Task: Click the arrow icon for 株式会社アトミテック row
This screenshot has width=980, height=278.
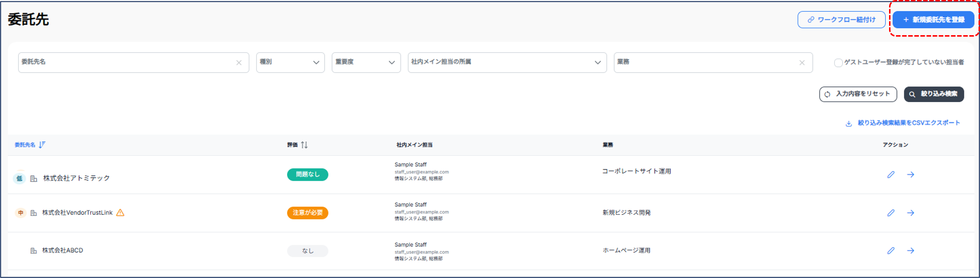Action: click(x=910, y=174)
